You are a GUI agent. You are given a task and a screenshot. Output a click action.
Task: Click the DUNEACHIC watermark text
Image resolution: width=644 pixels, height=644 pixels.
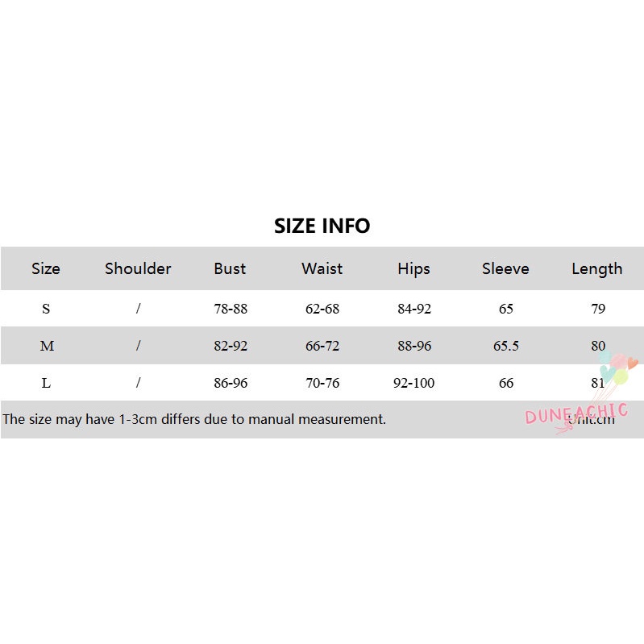coord(575,413)
